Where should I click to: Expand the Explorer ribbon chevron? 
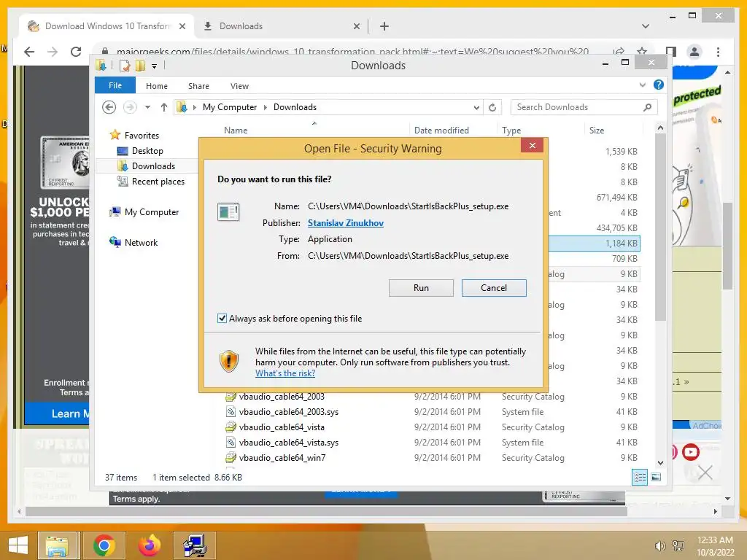coord(642,85)
